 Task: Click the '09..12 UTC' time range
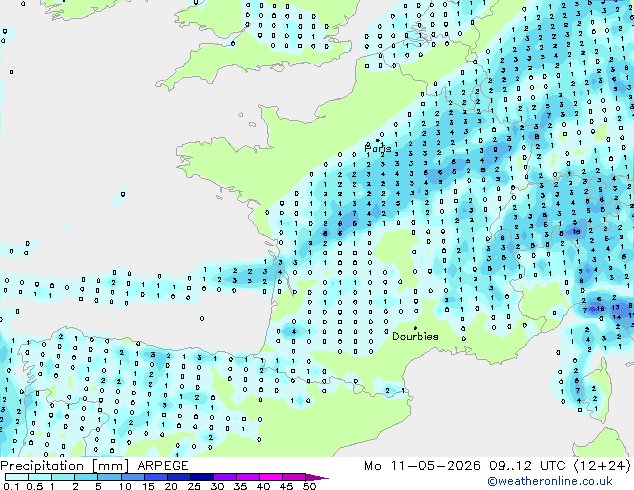point(527,466)
